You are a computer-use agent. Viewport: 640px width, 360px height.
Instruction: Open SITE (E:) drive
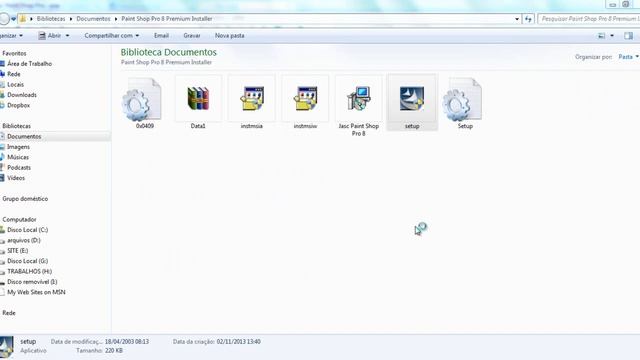(x=18, y=251)
